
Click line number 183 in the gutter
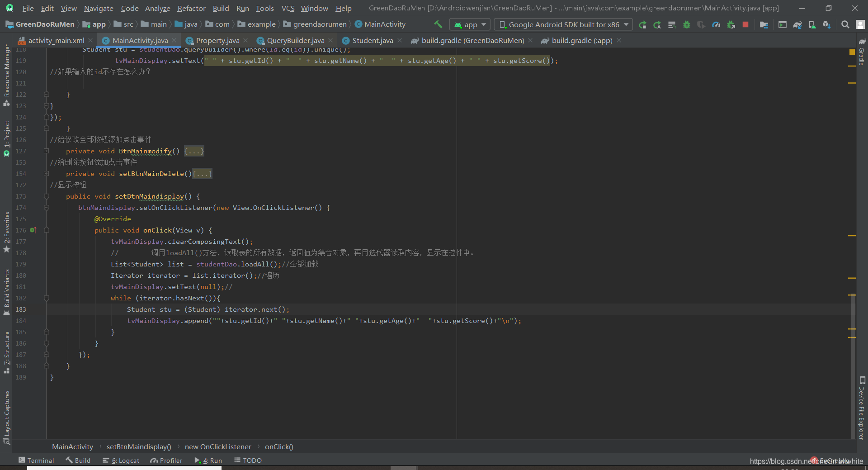pos(21,309)
